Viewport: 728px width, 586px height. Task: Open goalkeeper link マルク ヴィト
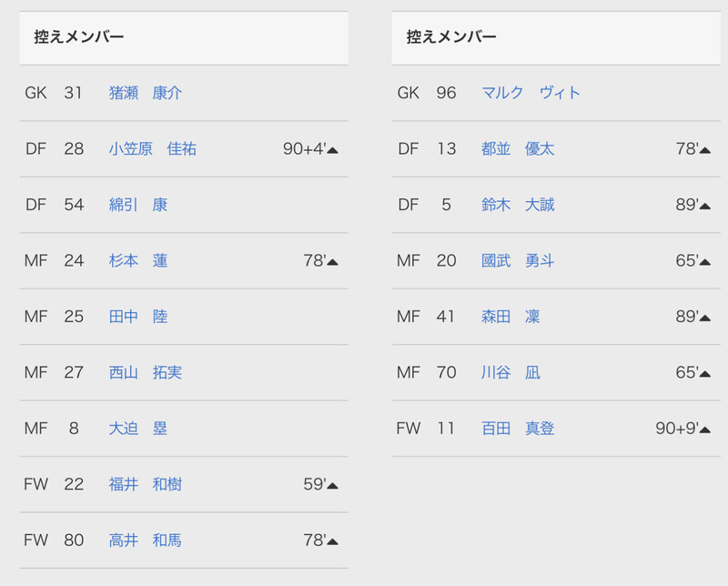(x=531, y=93)
